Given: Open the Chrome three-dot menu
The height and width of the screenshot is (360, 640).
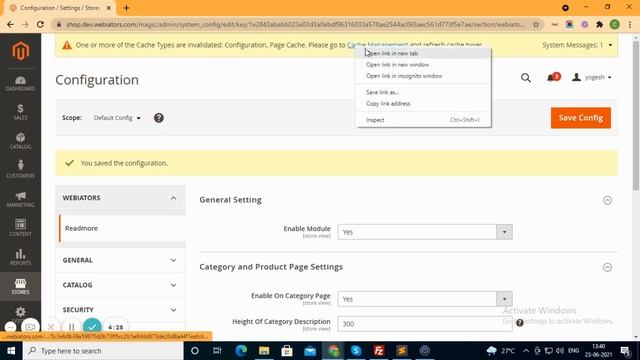Looking at the screenshot, I should coord(630,24).
